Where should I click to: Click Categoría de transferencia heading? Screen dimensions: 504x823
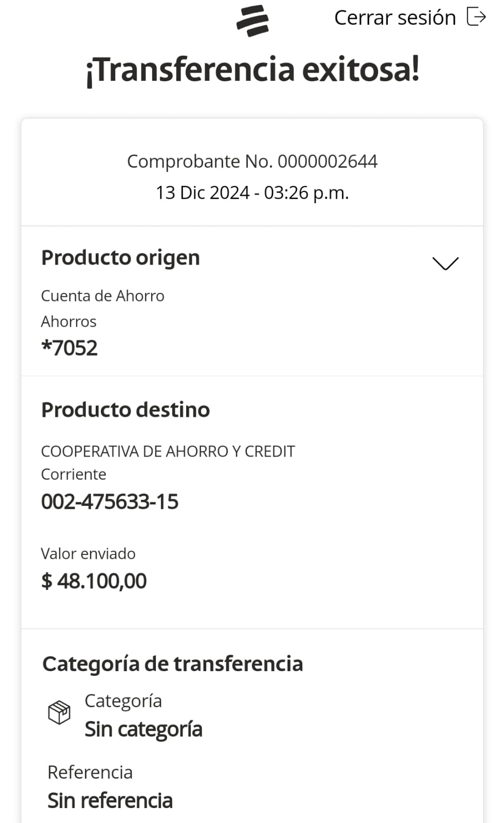click(173, 664)
